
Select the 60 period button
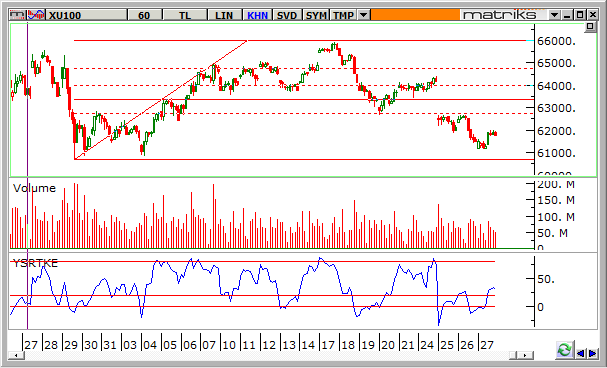pyautogui.click(x=144, y=15)
